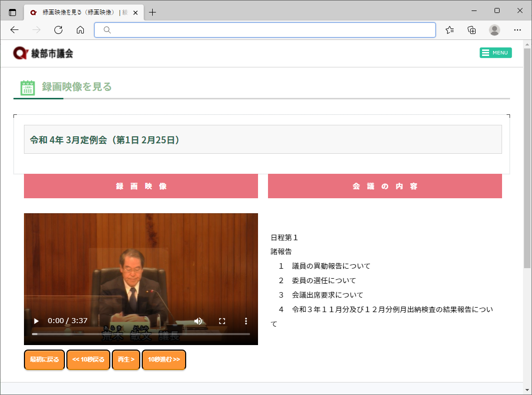The width and height of the screenshot is (532, 395).
Task: Open the tab actions menu icon
Action: pyautogui.click(x=12, y=12)
